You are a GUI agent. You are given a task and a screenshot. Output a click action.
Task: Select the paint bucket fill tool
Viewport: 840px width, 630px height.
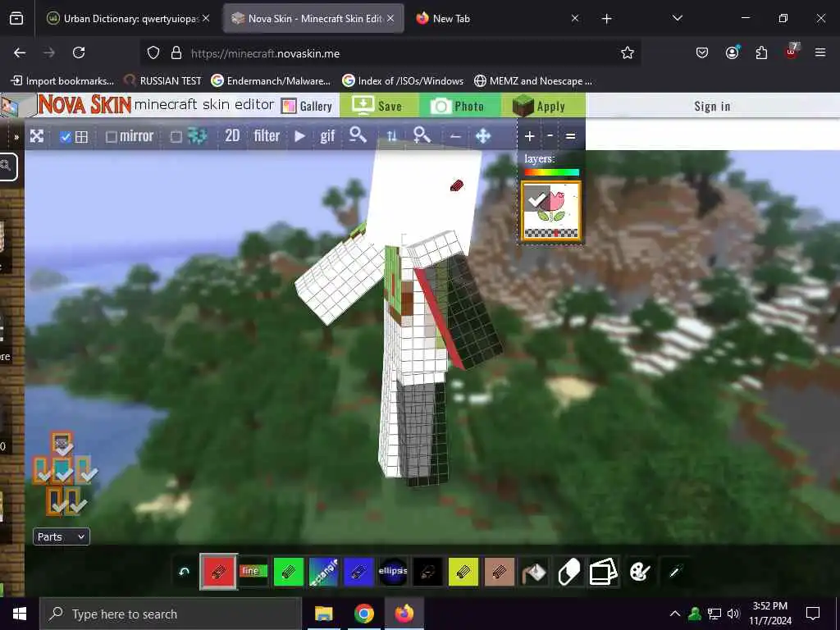(534, 572)
